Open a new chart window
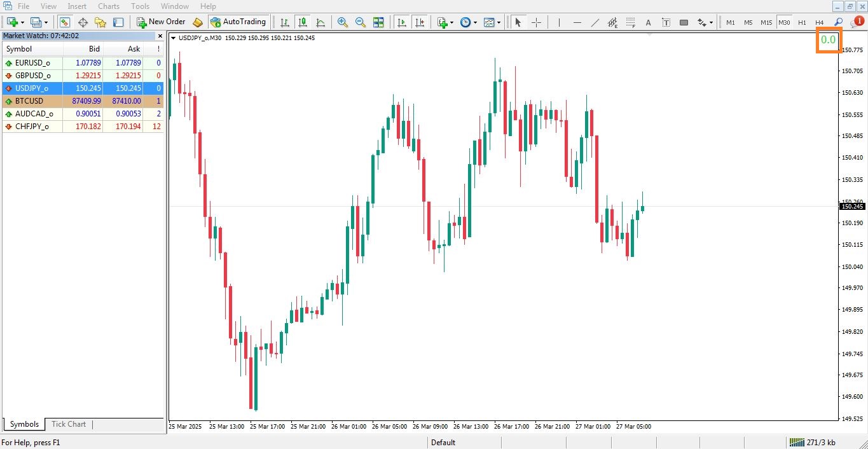Image resolution: width=868 pixels, height=449 pixels. click(x=12, y=22)
